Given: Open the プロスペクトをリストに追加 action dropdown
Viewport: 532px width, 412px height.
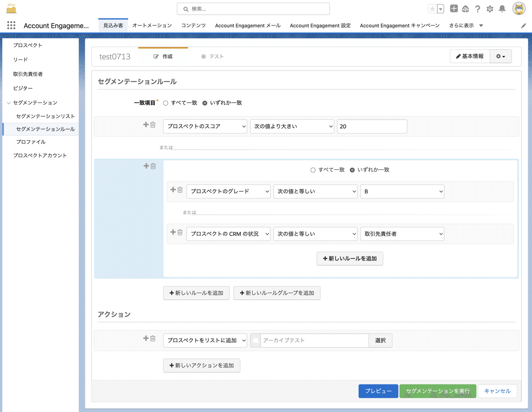Looking at the screenshot, I should pos(205,341).
